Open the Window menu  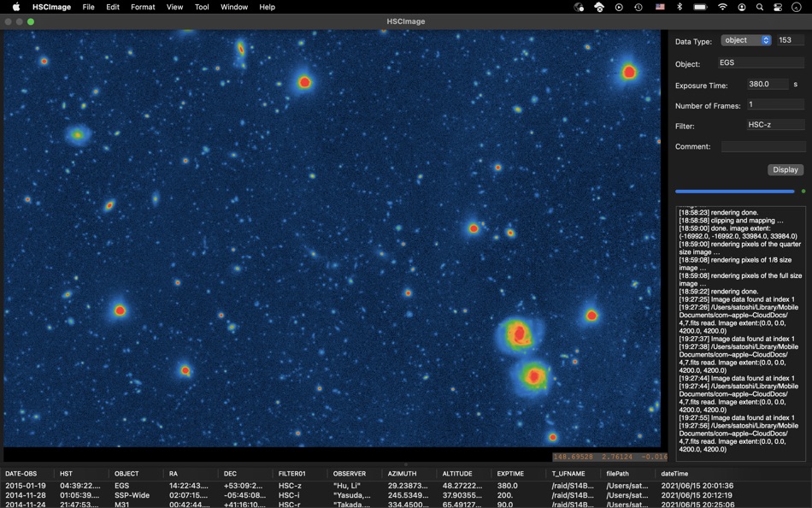[x=234, y=7]
